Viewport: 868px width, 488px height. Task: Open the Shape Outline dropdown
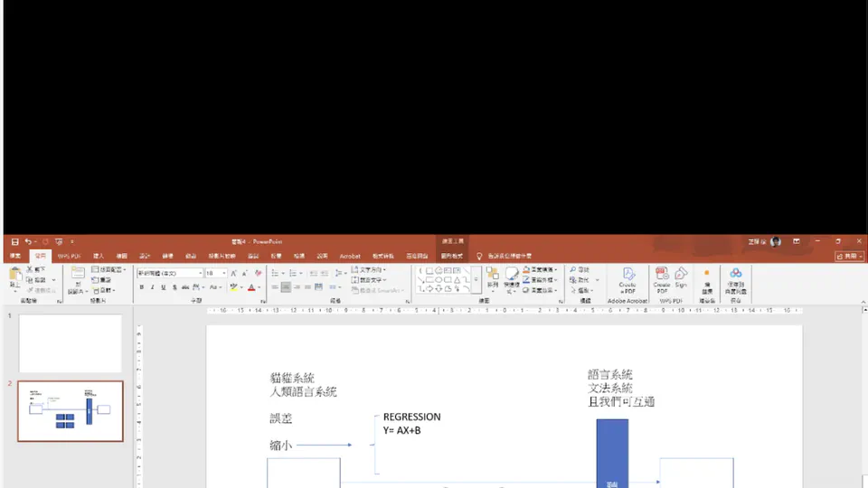tap(540, 280)
